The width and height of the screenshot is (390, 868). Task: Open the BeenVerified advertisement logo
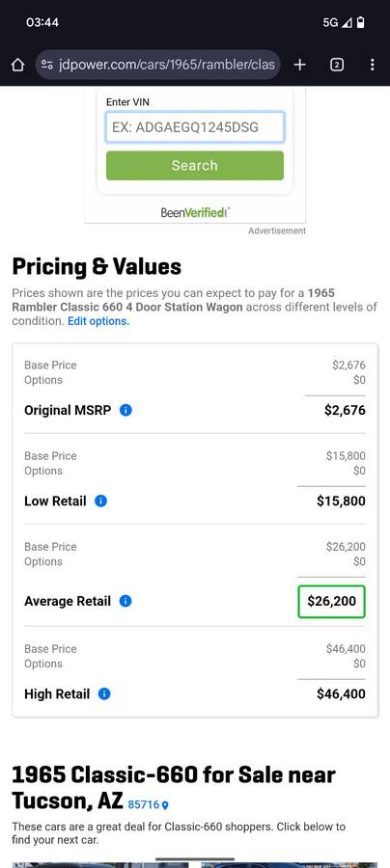(195, 212)
